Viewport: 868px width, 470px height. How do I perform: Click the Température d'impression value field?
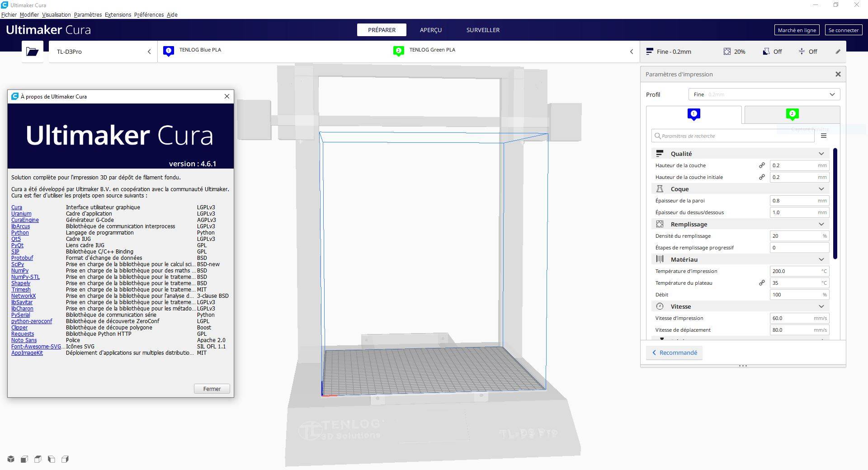point(799,271)
